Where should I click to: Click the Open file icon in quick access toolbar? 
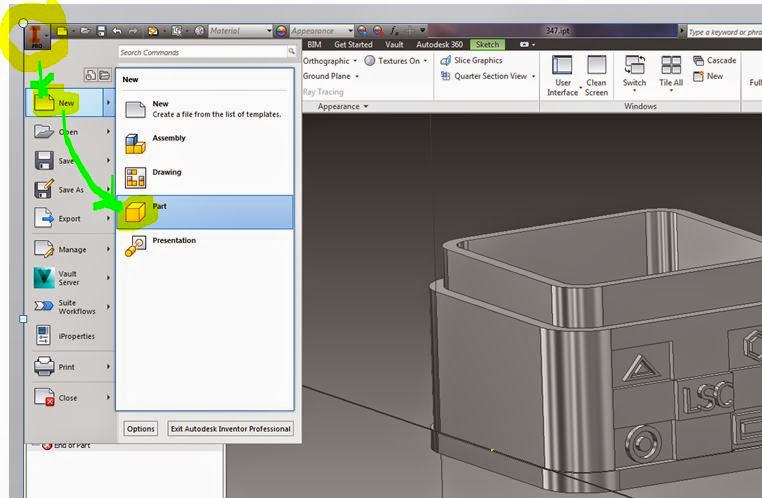coord(85,31)
